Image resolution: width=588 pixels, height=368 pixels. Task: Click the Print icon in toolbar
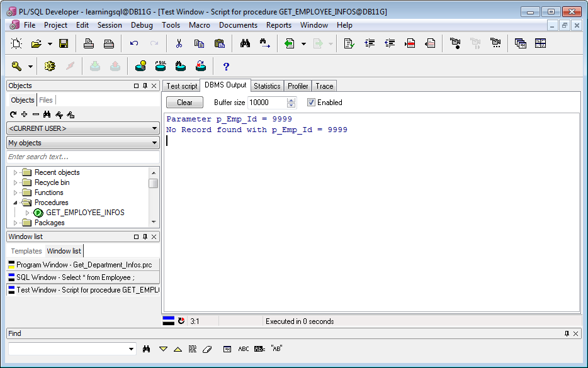pos(89,43)
